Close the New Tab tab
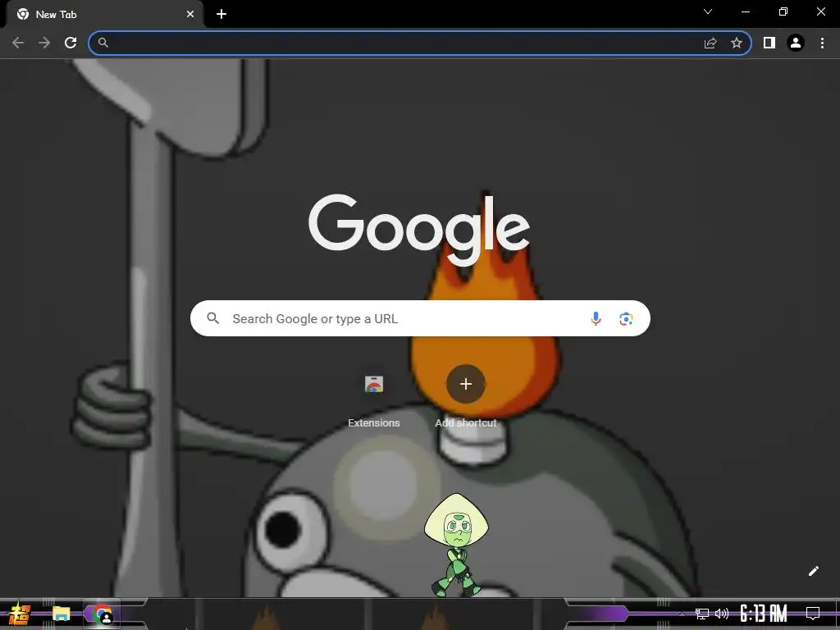The height and width of the screenshot is (630, 840). [190, 15]
